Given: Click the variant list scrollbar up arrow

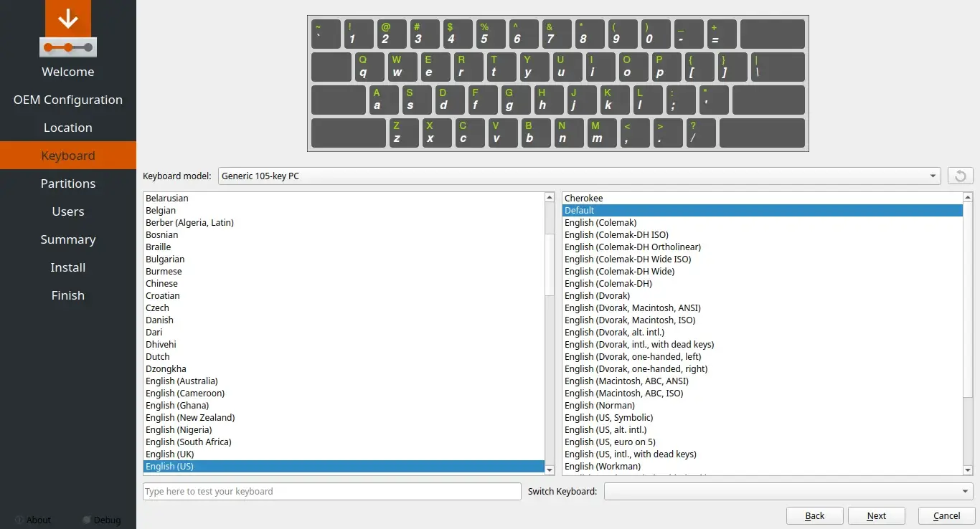Looking at the screenshot, I should pyautogui.click(x=969, y=197).
